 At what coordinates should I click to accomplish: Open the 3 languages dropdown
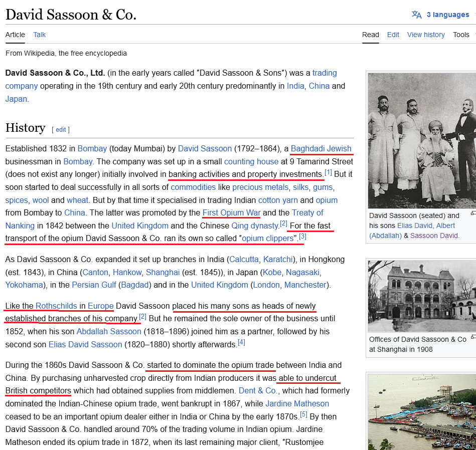pyautogui.click(x=448, y=15)
